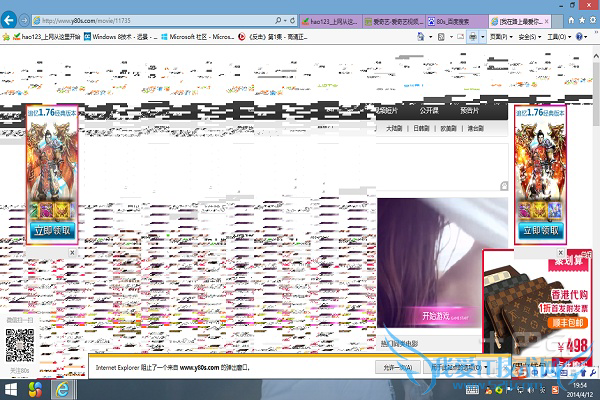Click the browser Back arrow button

[13, 20]
